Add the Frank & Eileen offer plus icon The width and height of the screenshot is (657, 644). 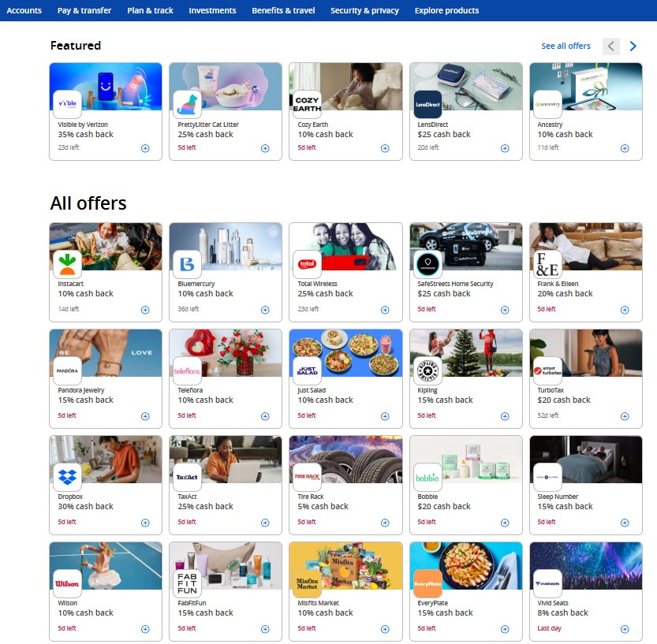pos(625,310)
